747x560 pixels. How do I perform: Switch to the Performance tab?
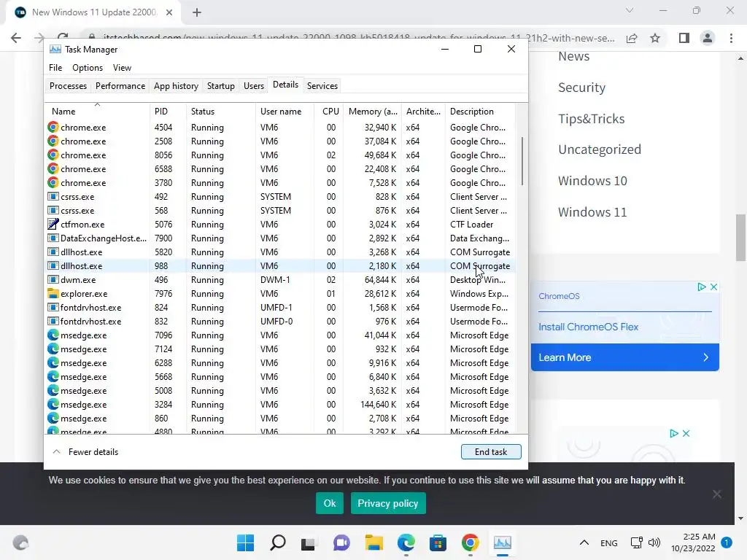click(120, 86)
